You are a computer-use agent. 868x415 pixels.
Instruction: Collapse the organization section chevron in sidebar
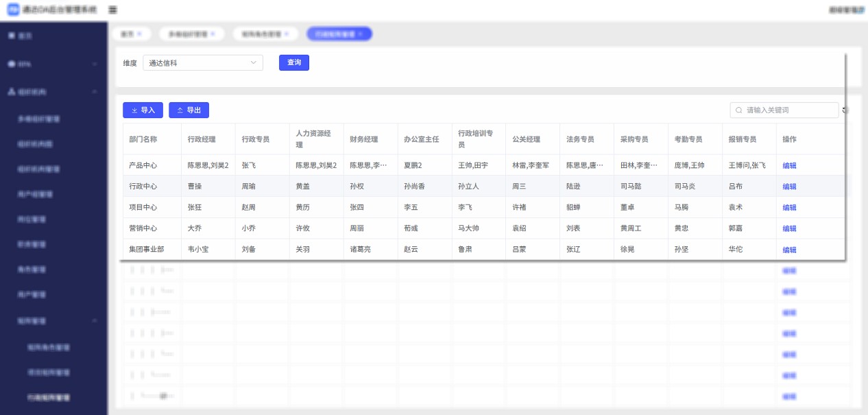pos(95,92)
